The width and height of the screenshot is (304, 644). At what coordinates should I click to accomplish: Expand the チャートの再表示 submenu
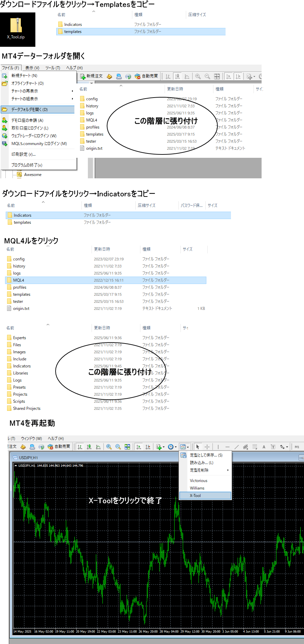pyautogui.click(x=40, y=91)
